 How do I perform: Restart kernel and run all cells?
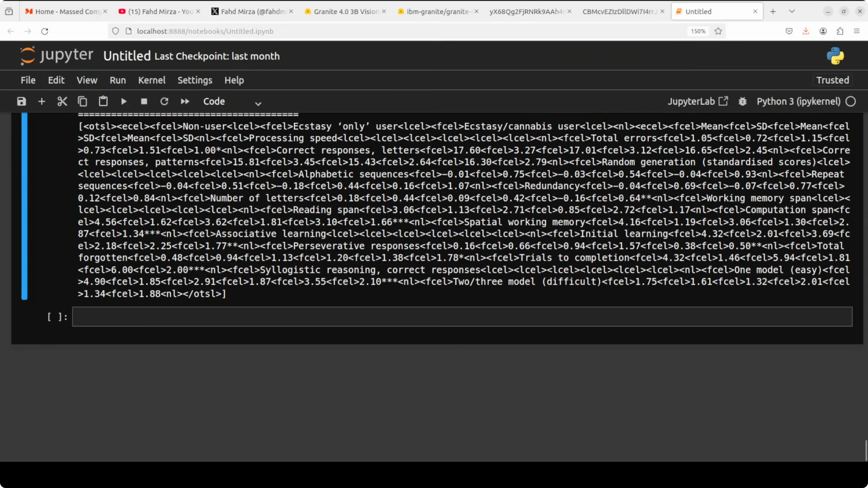tap(185, 101)
